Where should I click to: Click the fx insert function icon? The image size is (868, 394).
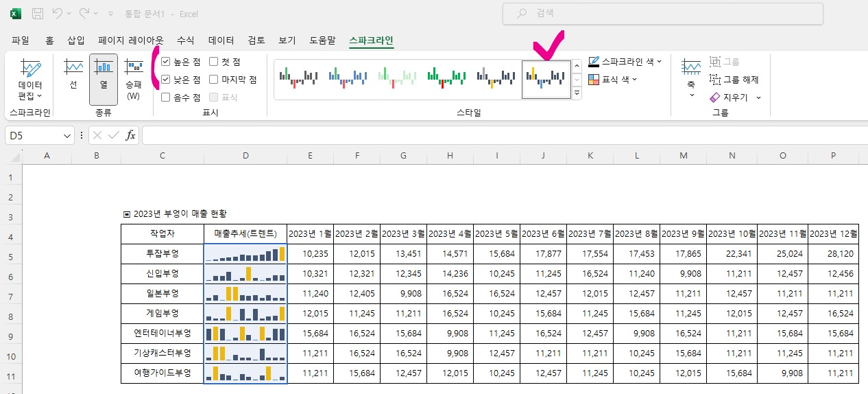130,136
